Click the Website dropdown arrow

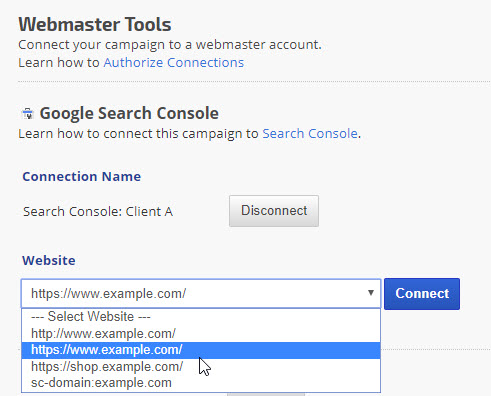(x=370, y=293)
